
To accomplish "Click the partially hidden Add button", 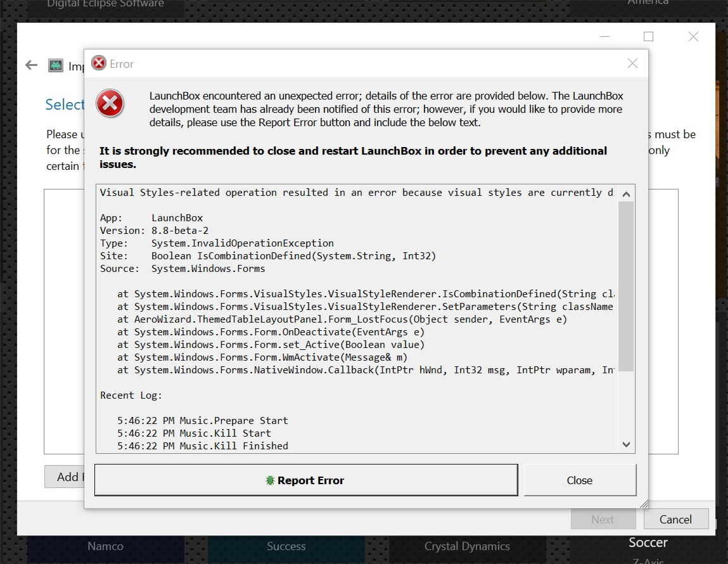I will point(63,477).
